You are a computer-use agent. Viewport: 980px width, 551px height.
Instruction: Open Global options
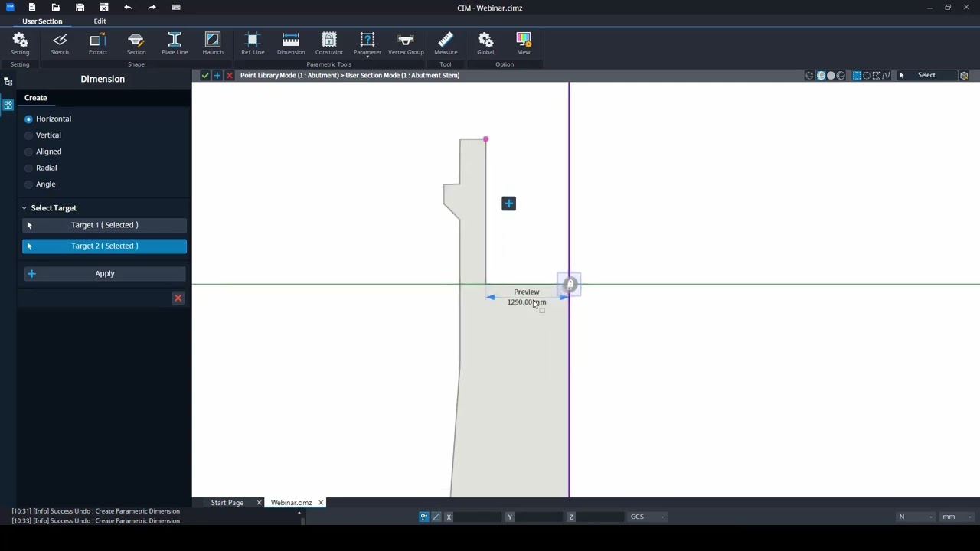pyautogui.click(x=485, y=44)
